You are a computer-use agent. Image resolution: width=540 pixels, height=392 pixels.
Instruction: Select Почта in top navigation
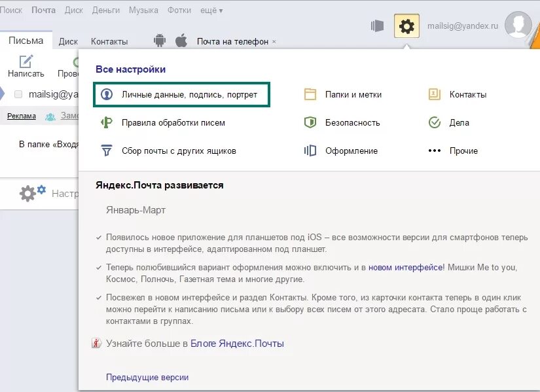click(x=43, y=10)
